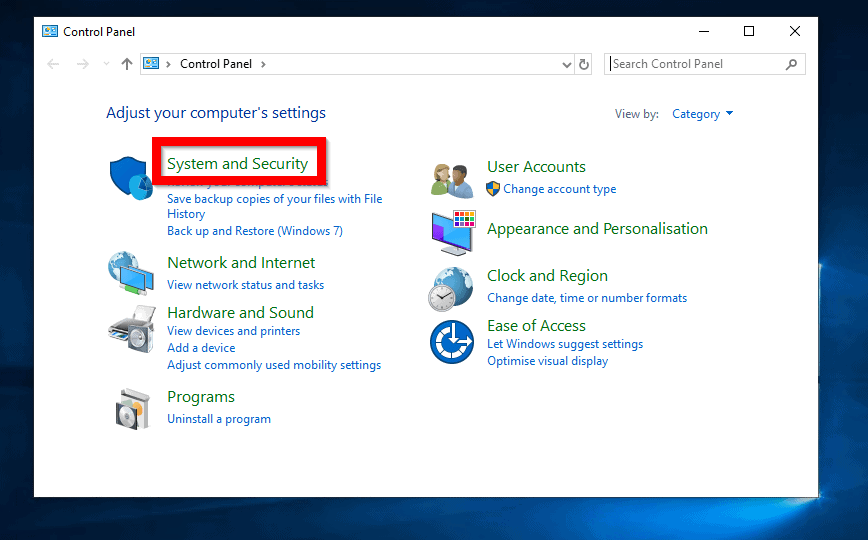
Task: Open the View by Category dropdown
Action: pyautogui.click(x=702, y=114)
